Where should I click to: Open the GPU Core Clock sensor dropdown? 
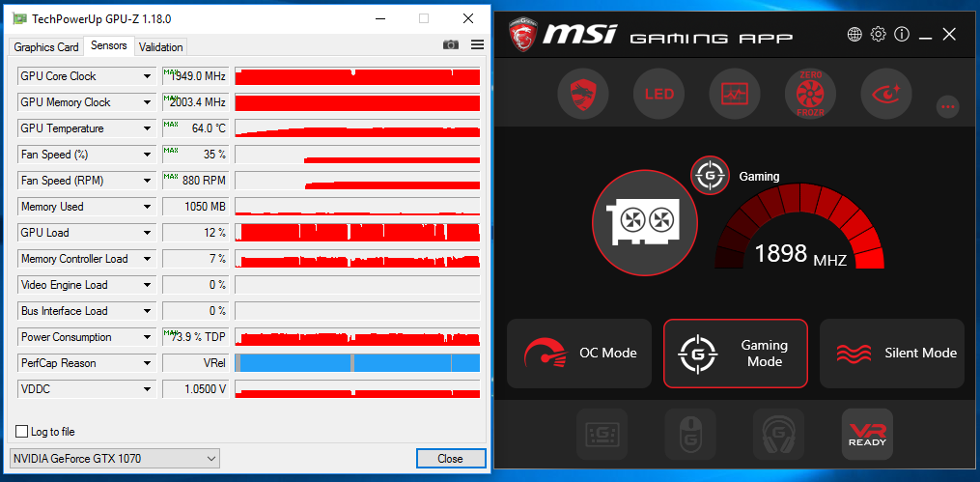(148, 76)
